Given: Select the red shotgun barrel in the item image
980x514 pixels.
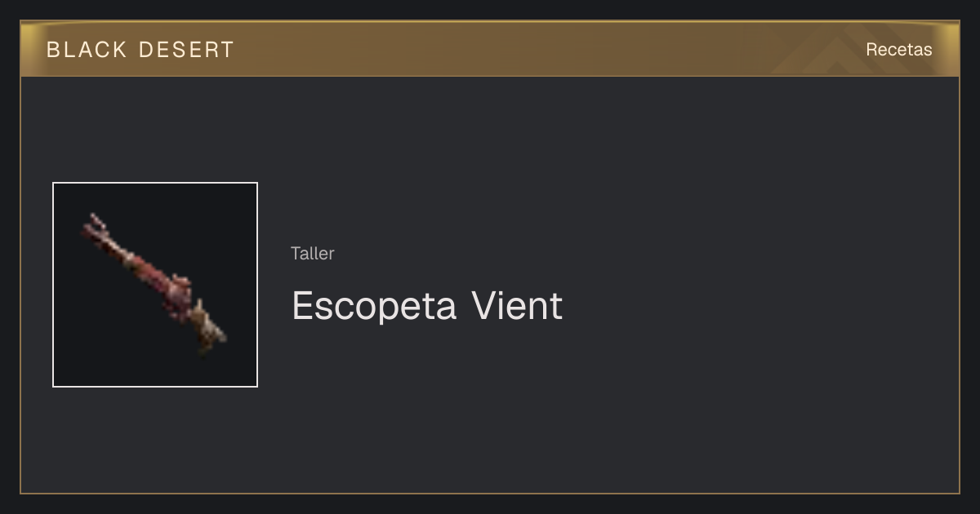Looking at the screenshot, I should (x=122, y=253).
